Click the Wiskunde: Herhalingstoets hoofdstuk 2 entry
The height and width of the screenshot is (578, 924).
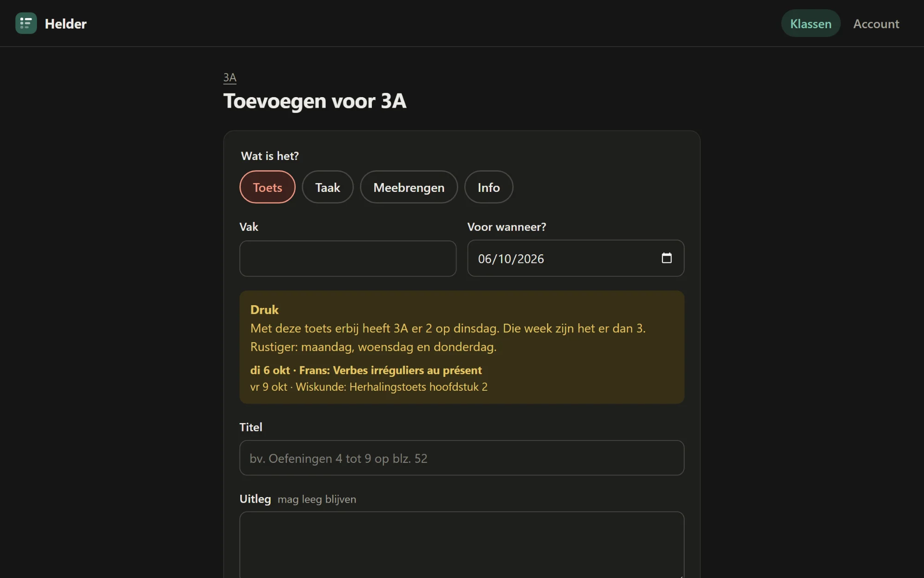point(369,387)
